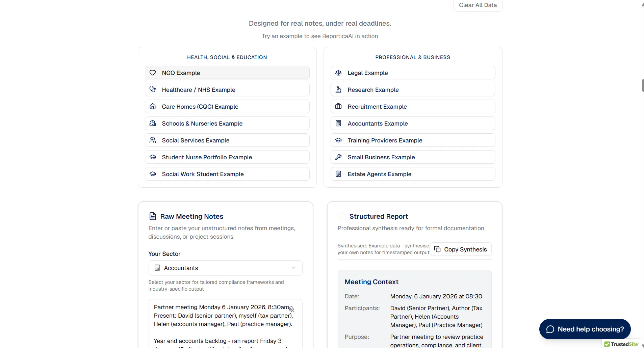Click the school building icon beside Schools & Nurseries
The height and width of the screenshot is (348, 644).
(x=153, y=123)
